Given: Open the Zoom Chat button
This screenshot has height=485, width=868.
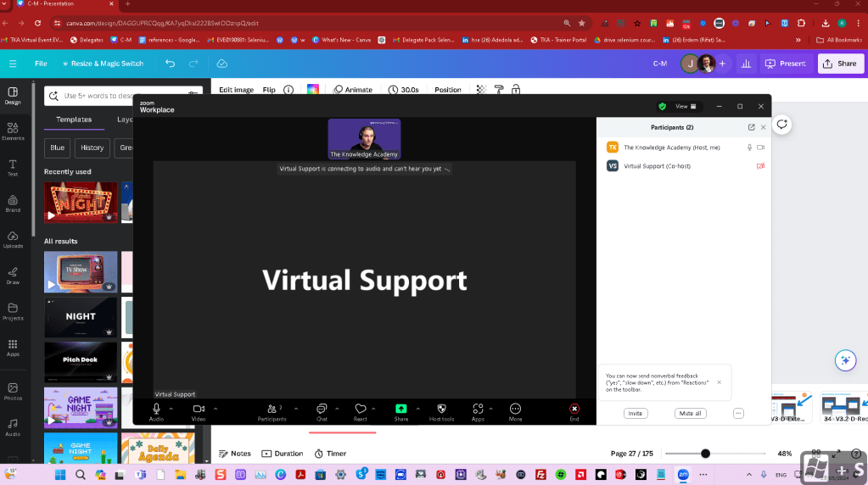Looking at the screenshot, I should point(322,412).
